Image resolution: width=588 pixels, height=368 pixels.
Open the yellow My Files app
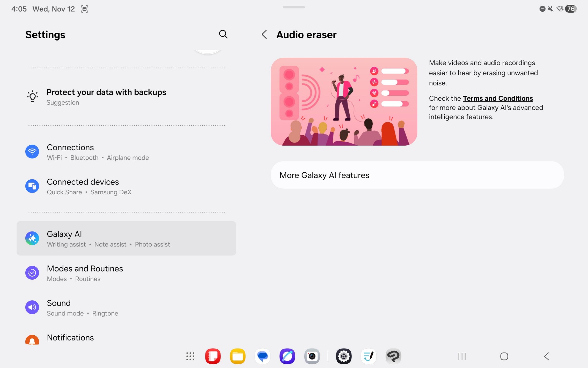point(238,356)
